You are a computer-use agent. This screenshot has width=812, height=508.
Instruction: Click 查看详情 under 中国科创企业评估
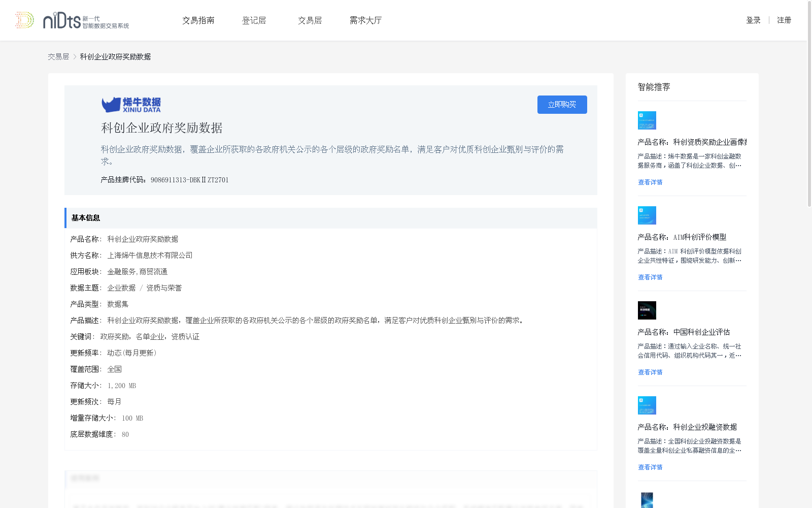click(650, 372)
